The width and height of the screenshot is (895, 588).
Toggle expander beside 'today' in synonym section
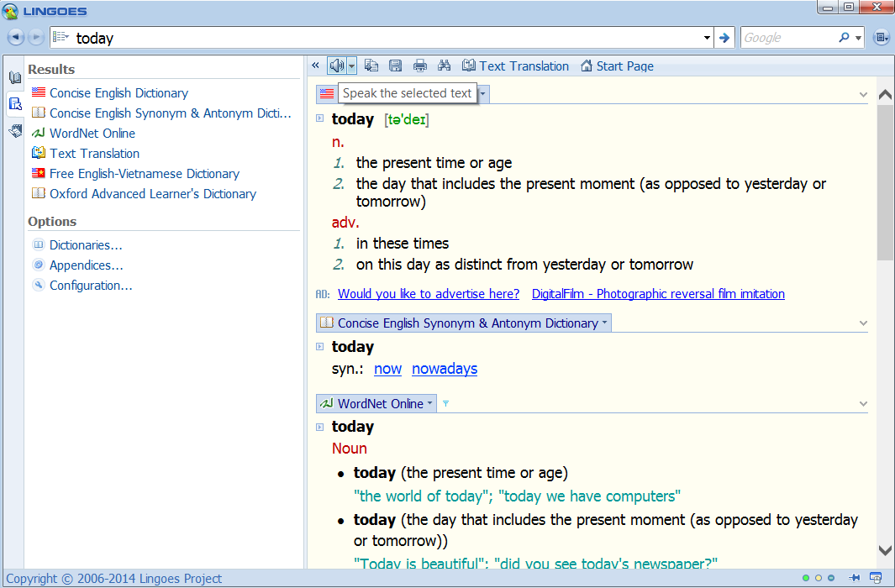319,346
